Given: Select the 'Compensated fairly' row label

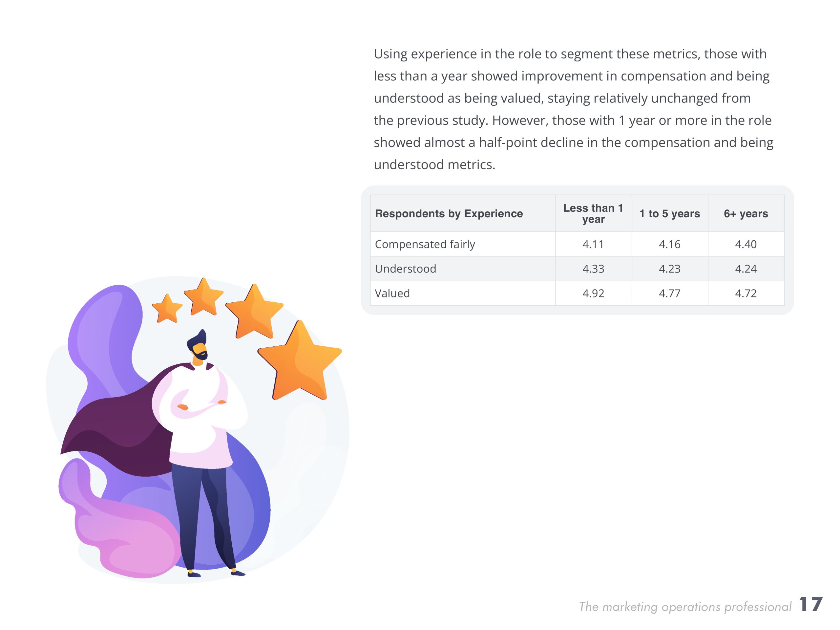Looking at the screenshot, I should [425, 244].
